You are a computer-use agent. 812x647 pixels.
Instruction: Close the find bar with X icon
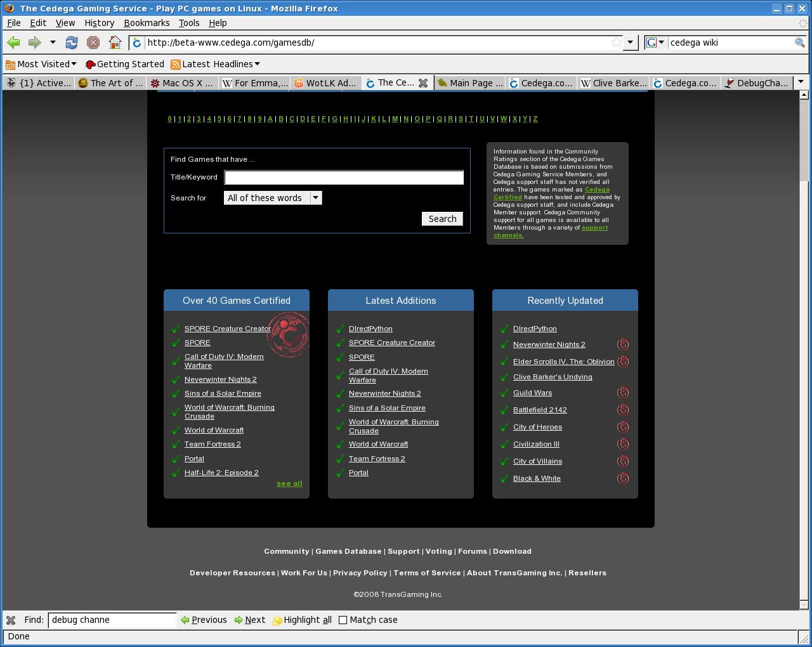click(x=11, y=620)
